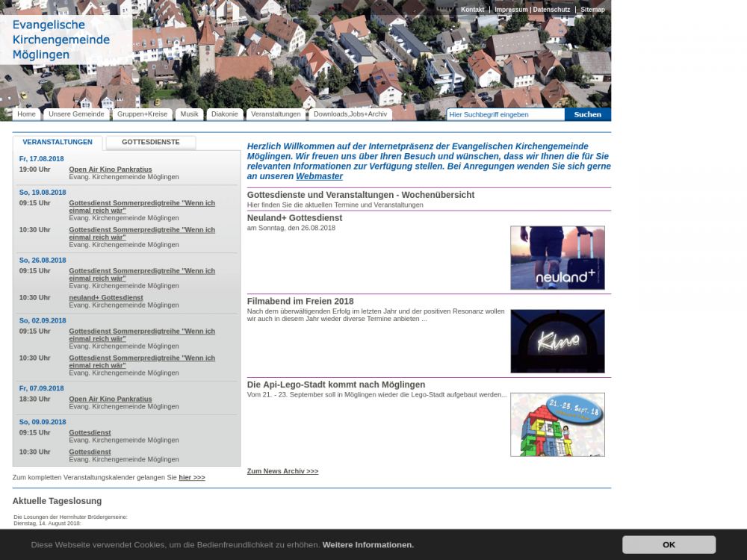
Task: Expand the Downloads, Jobs+Archiv menu
Action: click(350, 114)
